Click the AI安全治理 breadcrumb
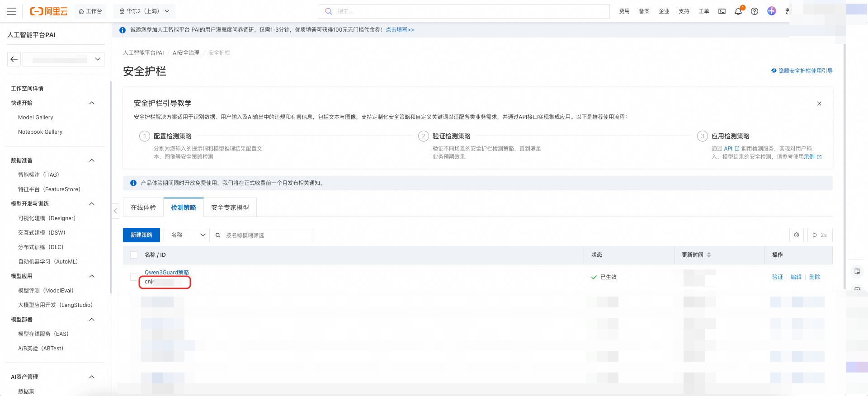This screenshot has width=868, height=396. pos(186,53)
